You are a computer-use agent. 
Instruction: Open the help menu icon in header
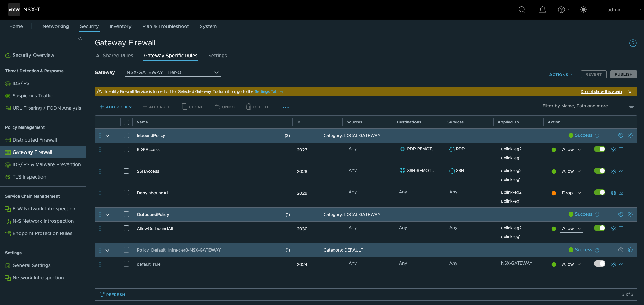[x=563, y=10]
